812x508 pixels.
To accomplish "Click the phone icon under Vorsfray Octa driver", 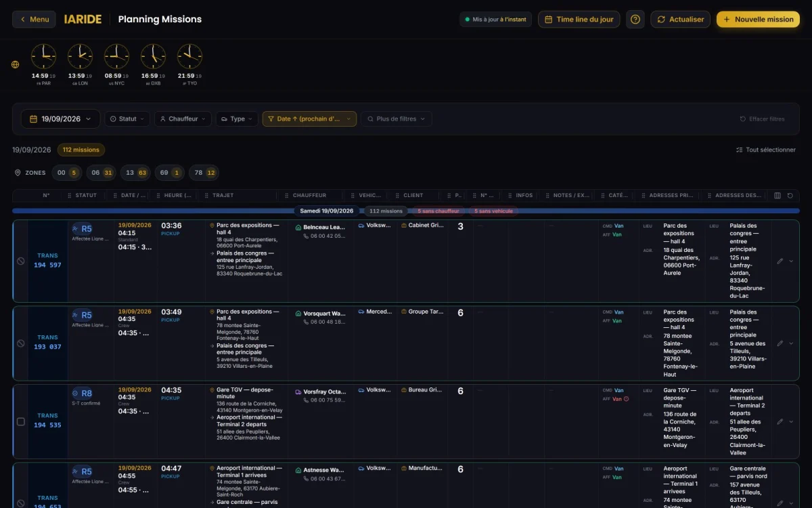I will click(x=306, y=400).
